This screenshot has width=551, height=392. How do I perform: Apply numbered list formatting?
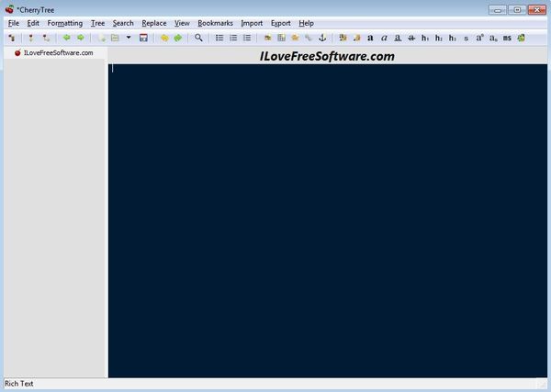click(x=233, y=38)
